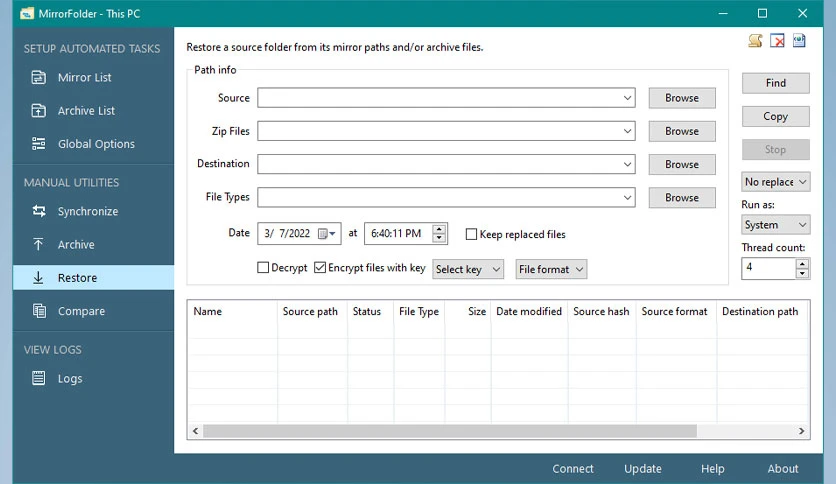The width and height of the screenshot is (836, 484).
Task: Sort by the Source path column header
Action: pos(312,311)
